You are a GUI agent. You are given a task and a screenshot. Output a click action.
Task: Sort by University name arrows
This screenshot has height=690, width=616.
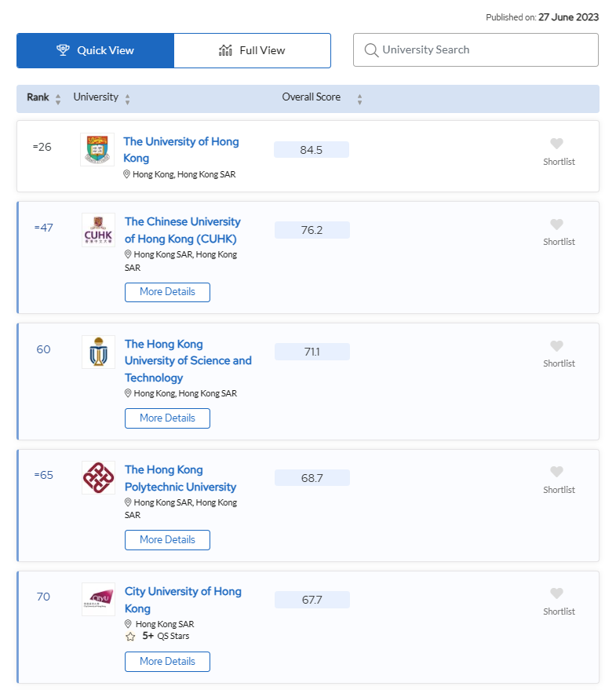pyautogui.click(x=127, y=99)
